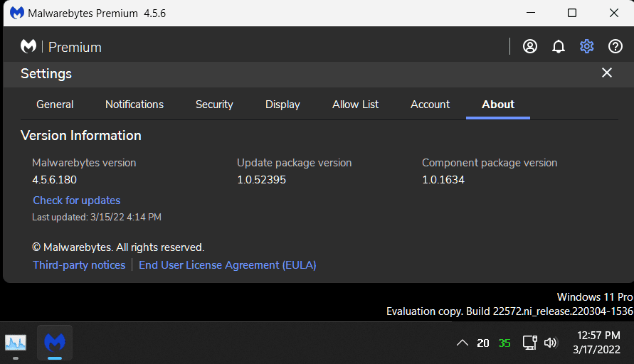
Task: Minimize the Malwarebytes window
Action: (531, 13)
